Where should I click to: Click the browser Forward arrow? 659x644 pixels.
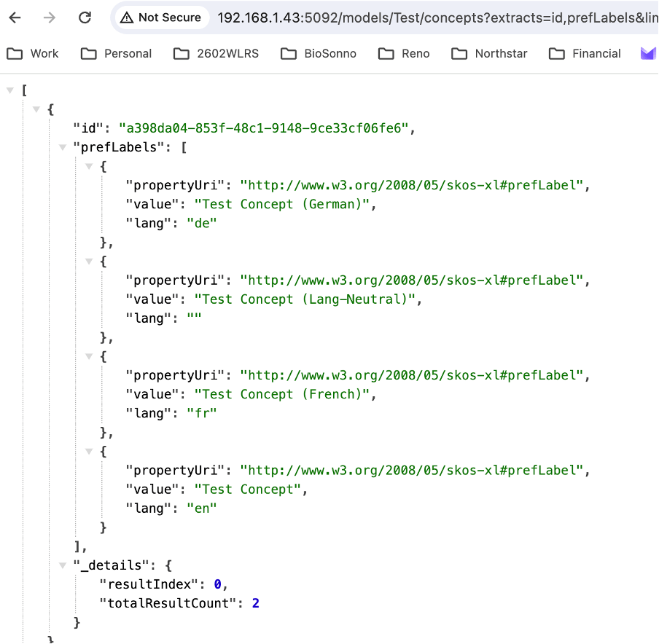(x=50, y=17)
